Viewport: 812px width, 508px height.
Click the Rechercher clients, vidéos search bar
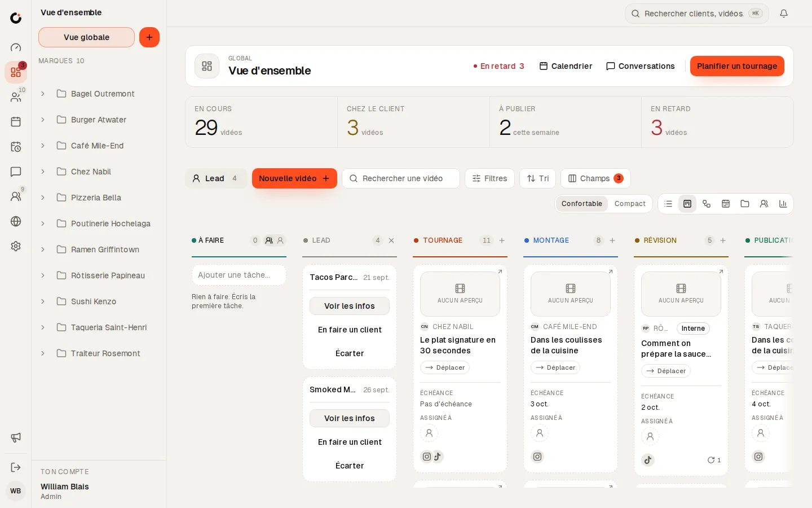coord(697,14)
